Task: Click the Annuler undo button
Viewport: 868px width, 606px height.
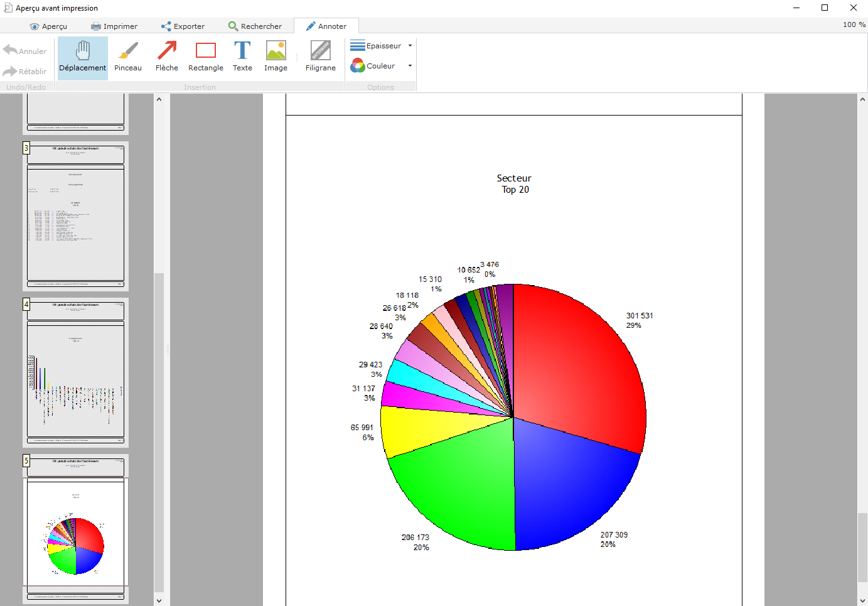Action: 25,51
